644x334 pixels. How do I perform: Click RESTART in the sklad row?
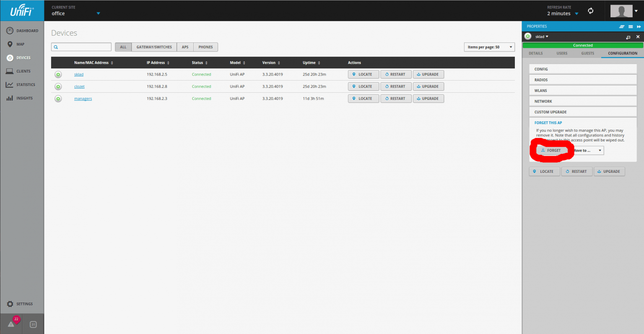coord(396,74)
